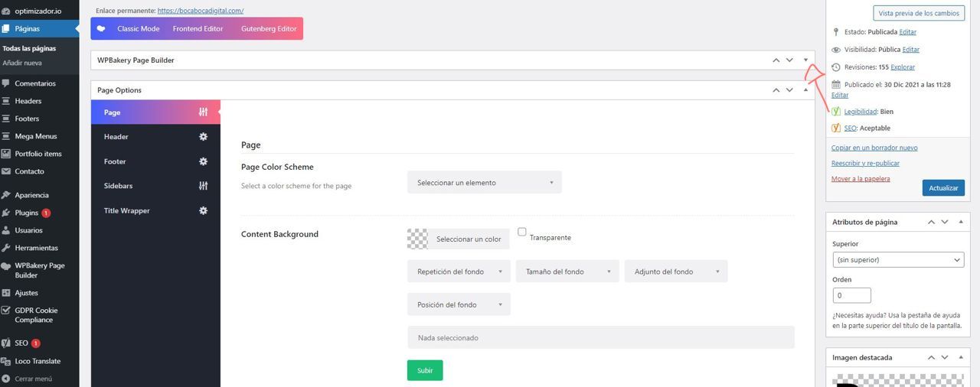Click the GDPR Cookie Compliance icon
This screenshot has height=387, width=980.
(7, 311)
